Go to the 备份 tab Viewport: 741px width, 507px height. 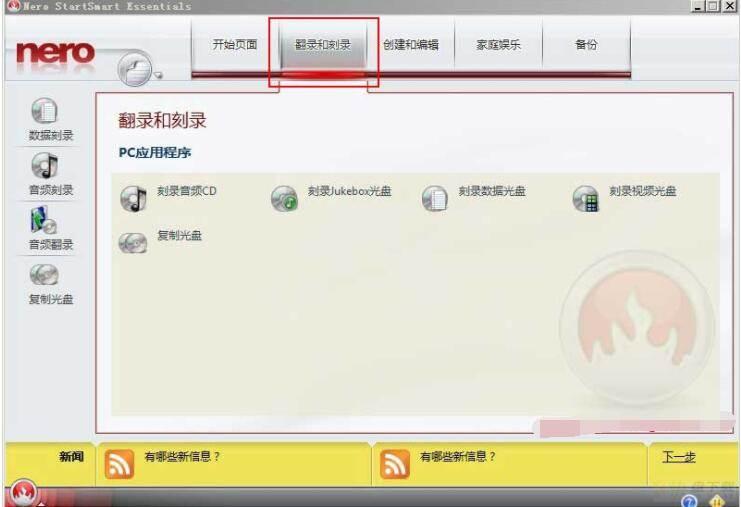point(586,45)
